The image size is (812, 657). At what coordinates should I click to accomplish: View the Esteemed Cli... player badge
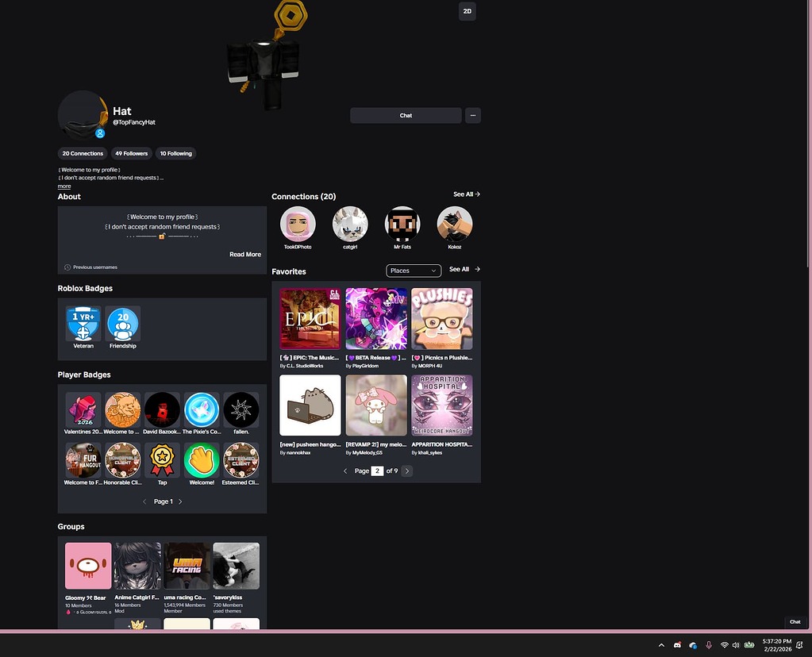pyautogui.click(x=241, y=460)
